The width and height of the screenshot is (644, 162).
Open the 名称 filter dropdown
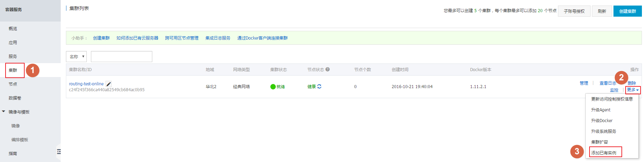76,57
